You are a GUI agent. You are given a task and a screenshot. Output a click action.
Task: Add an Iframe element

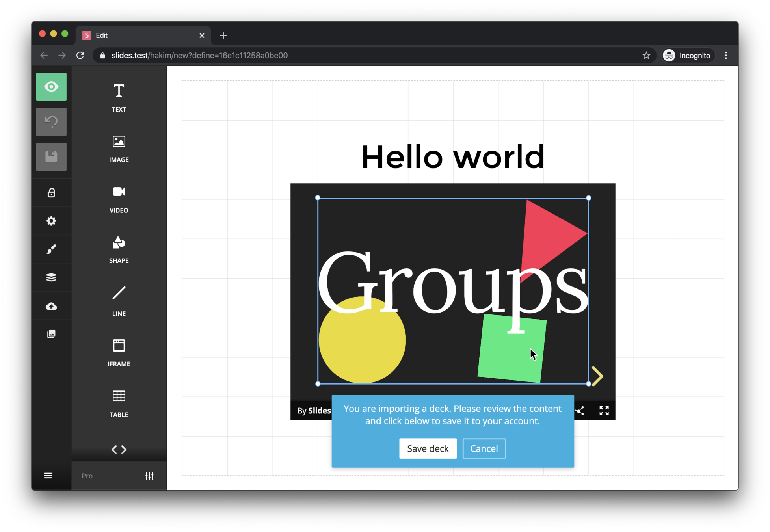click(119, 352)
